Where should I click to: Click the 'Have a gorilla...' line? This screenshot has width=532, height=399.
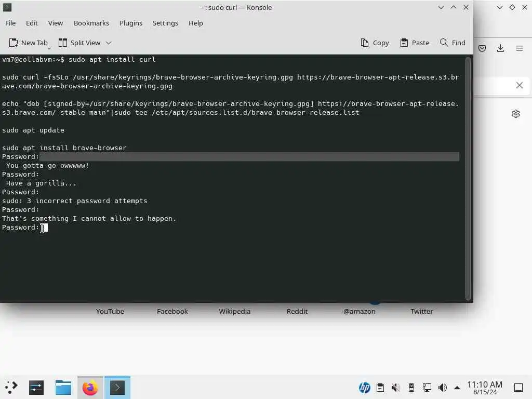pyautogui.click(x=41, y=183)
